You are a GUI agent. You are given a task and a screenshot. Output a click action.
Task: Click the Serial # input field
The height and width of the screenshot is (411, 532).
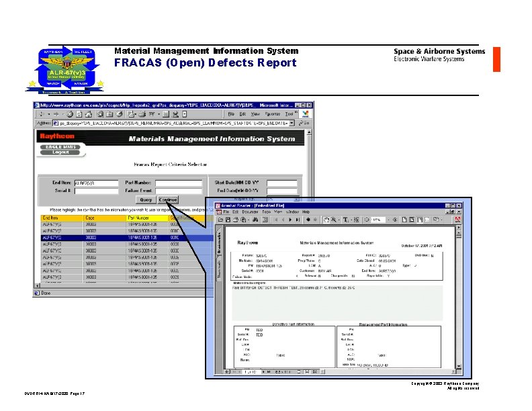[96, 191]
